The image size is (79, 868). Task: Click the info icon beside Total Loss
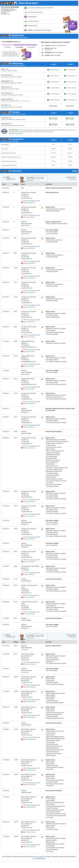coord(7,69)
